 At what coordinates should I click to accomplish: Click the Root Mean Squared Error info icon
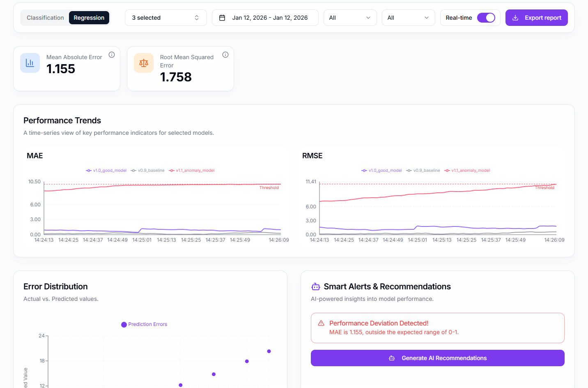(x=225, y=55)
